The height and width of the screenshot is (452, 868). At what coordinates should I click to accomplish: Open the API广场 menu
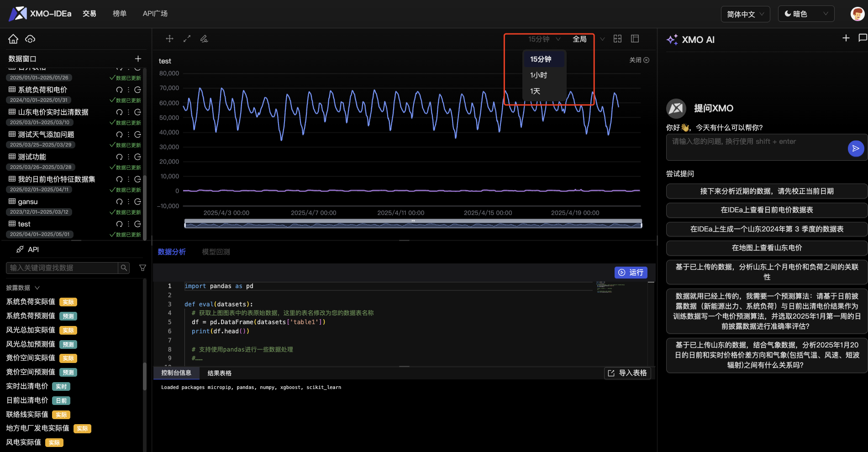tap(155, 14)
